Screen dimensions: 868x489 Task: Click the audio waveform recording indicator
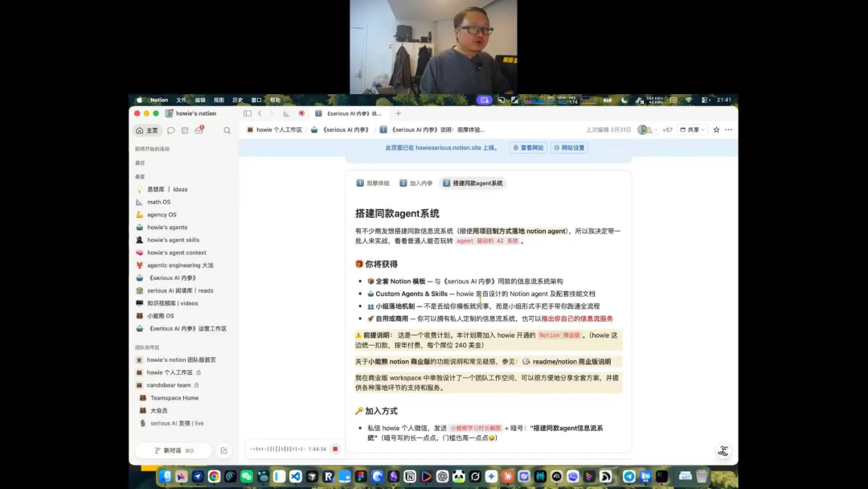pyautogui.click(x=277, y=449)
